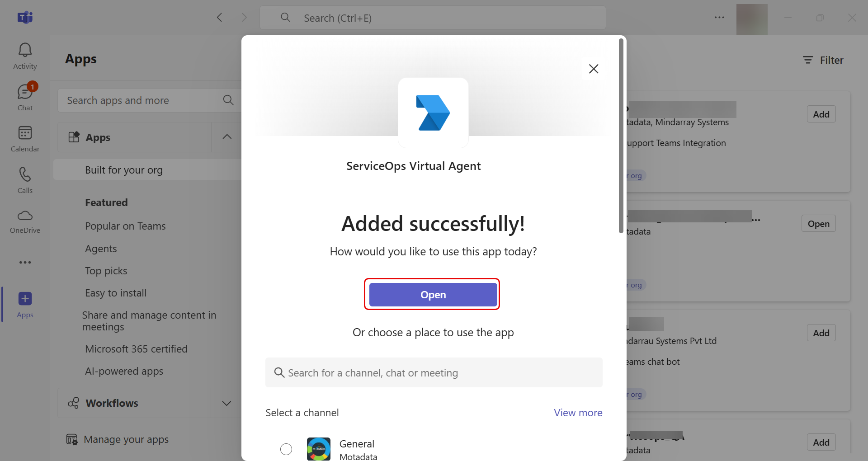Click the channel, chat or meeting search field
868x461 pixels.
pyautogui.click(x=434, y=373)
